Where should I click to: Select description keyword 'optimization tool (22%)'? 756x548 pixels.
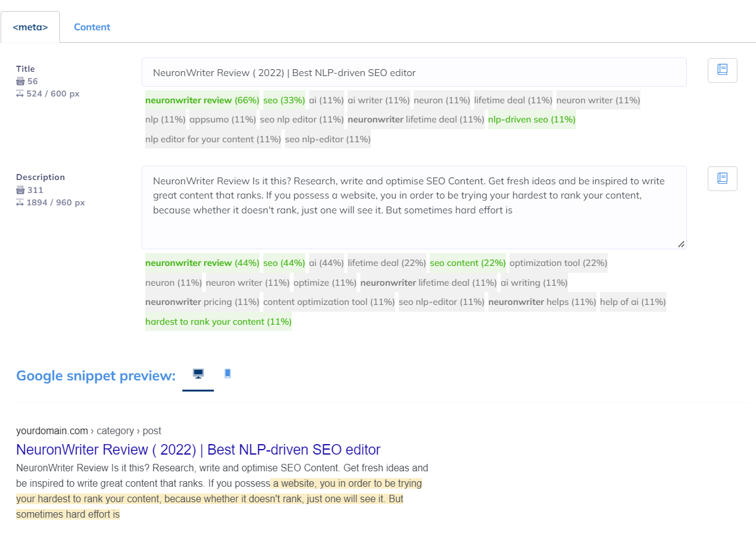point(559,263)
